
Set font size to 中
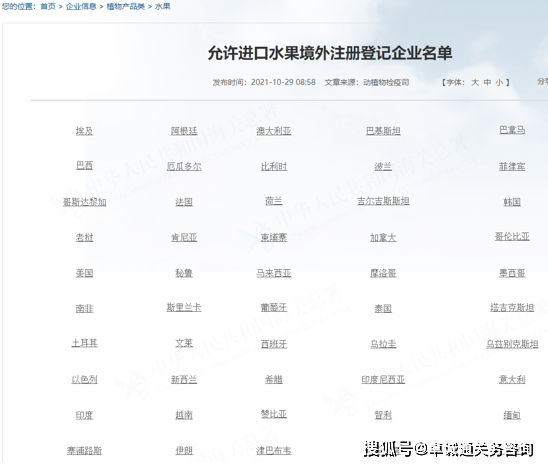pos(487,83)
